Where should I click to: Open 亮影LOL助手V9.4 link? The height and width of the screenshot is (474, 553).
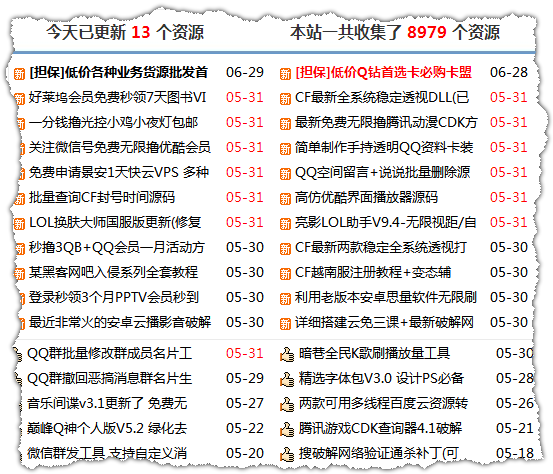click(x=385, y=223)
